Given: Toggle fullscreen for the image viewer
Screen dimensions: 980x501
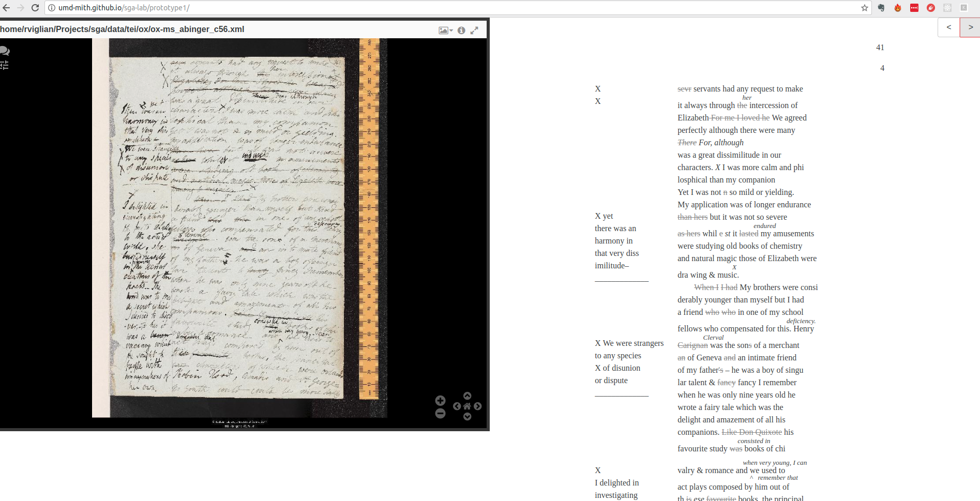Looking at the screenshot, I should 474,31.
